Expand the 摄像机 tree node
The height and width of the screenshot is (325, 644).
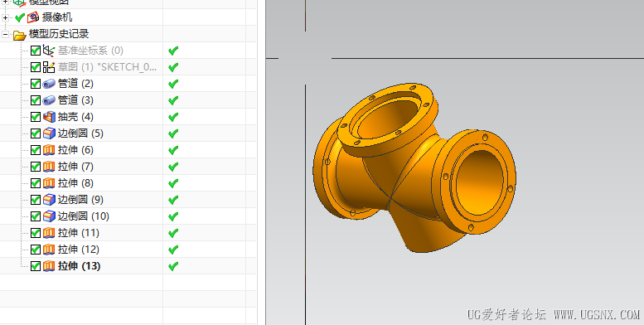coord(5,17)
